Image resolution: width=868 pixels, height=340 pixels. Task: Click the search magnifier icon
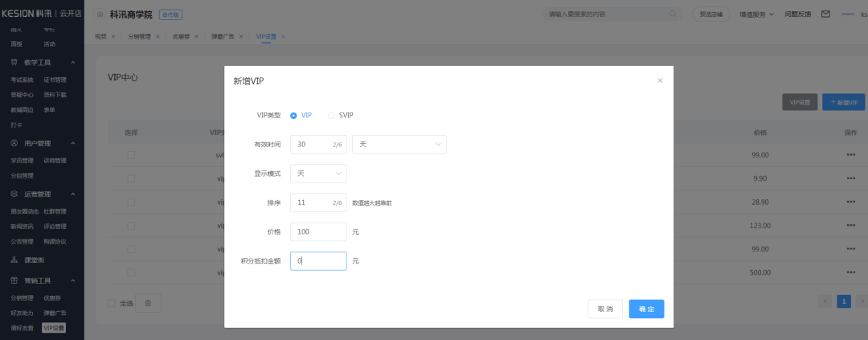tap(674, 14)
